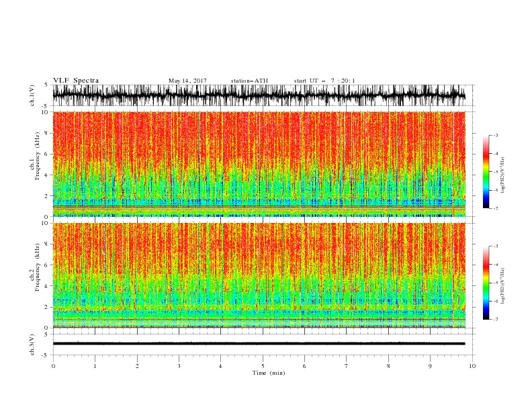Image resolution: width=532 pixels, height=411 pixels.
Task: Select the date "May 14, 2017"
Action: click(187, 81)
